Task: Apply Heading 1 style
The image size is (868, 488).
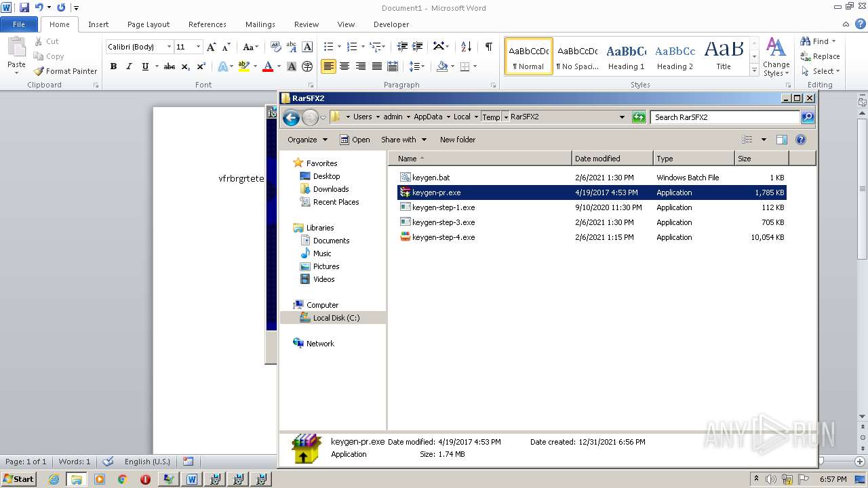Action: (626, 56)
